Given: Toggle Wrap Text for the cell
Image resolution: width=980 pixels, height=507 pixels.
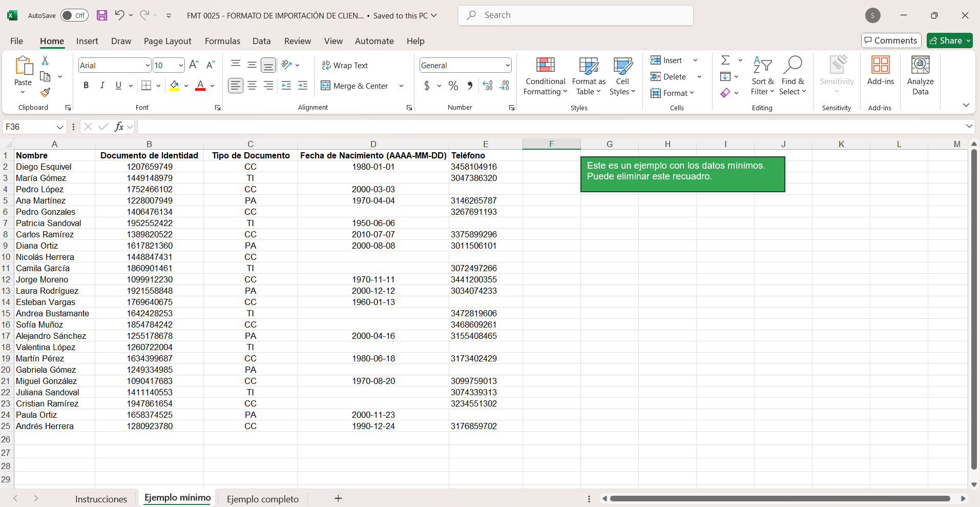Looking at the screenshot, I should pos(345,65).
